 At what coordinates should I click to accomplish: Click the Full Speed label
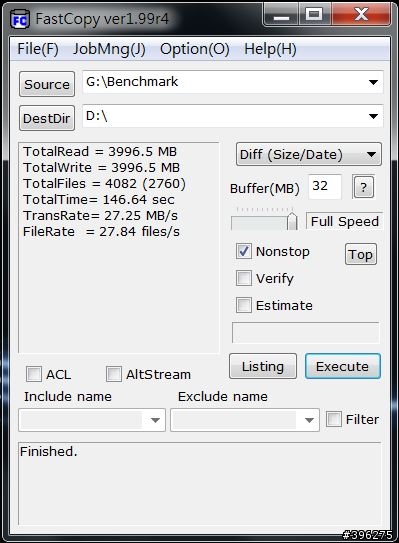tap(345, 221)
